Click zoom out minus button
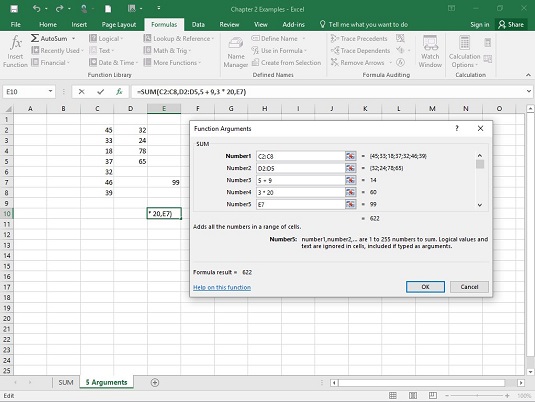The image size is (535, 402). (447, 396)
